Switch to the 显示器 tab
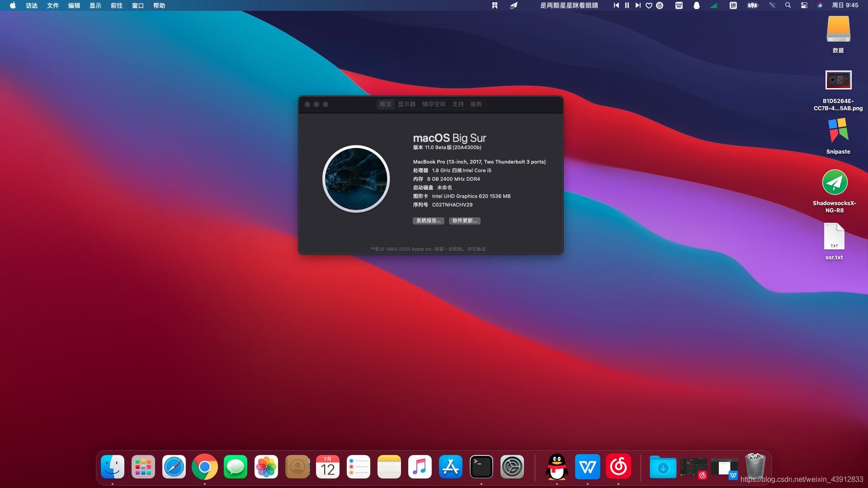 pos(406,104)
